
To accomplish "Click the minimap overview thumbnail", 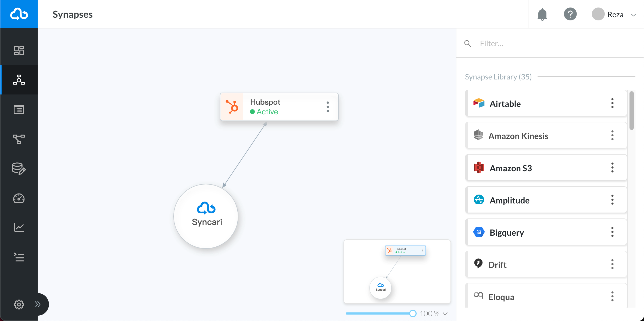I will [x=397, y=272].
